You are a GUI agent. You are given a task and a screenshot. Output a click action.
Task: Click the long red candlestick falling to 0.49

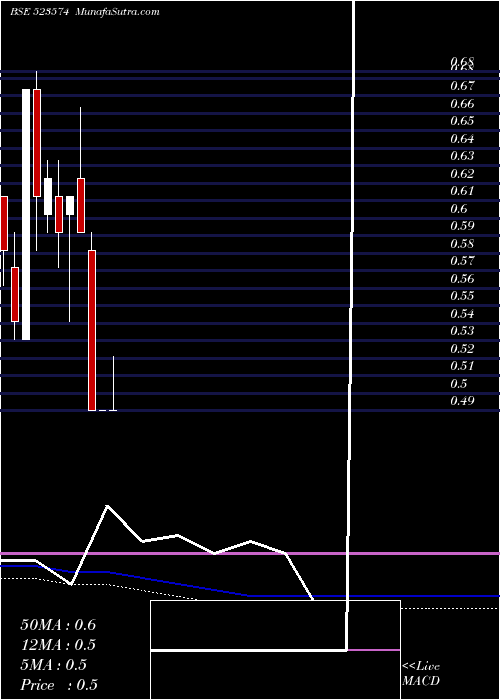pyautogui.click(x=92, y=330)
